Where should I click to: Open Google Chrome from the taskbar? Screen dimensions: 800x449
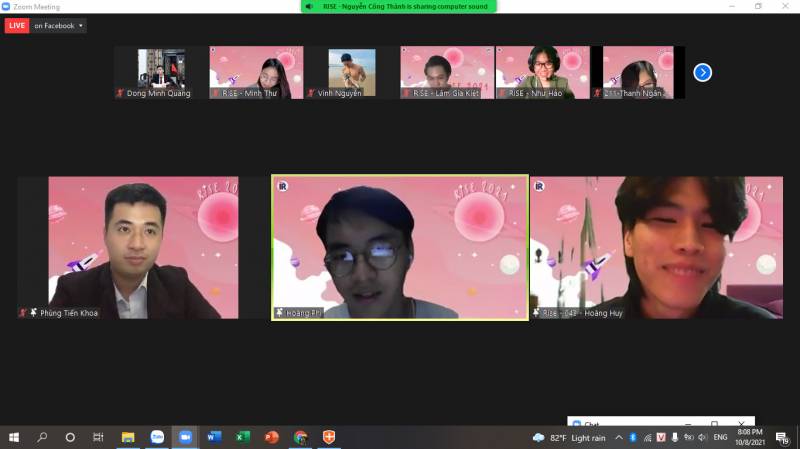tap(300, 437)
